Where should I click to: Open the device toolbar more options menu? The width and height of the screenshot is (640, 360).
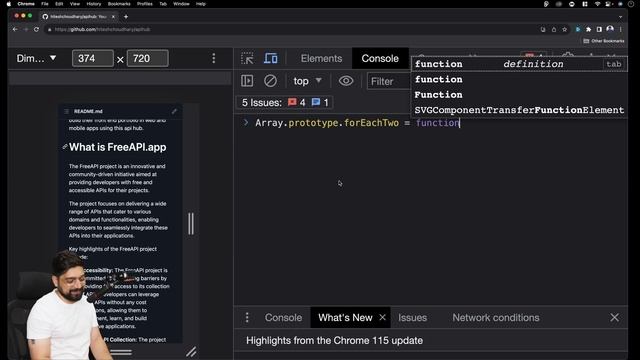(x=213, y=58)
